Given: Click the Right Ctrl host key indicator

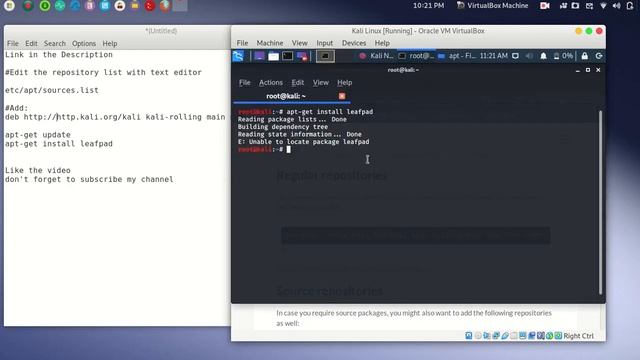Looking at the screenshot, I should tap(578, 336).
